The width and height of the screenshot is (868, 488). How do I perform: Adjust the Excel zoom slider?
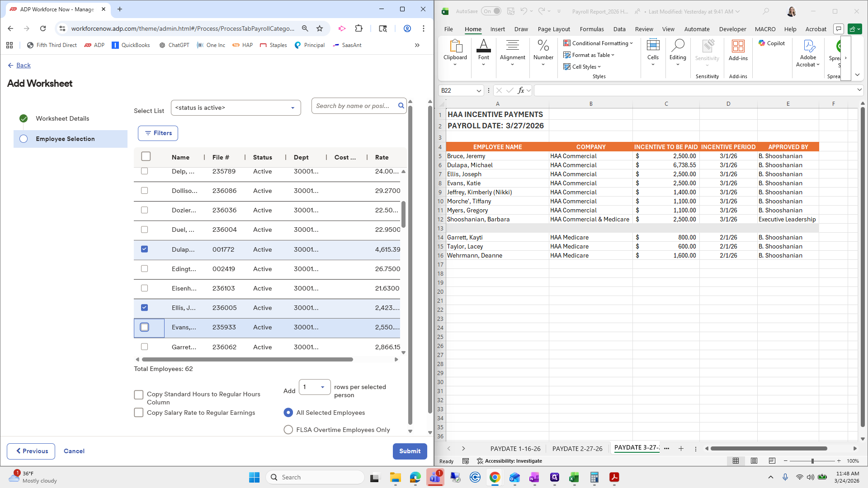(x=812, y=461)
